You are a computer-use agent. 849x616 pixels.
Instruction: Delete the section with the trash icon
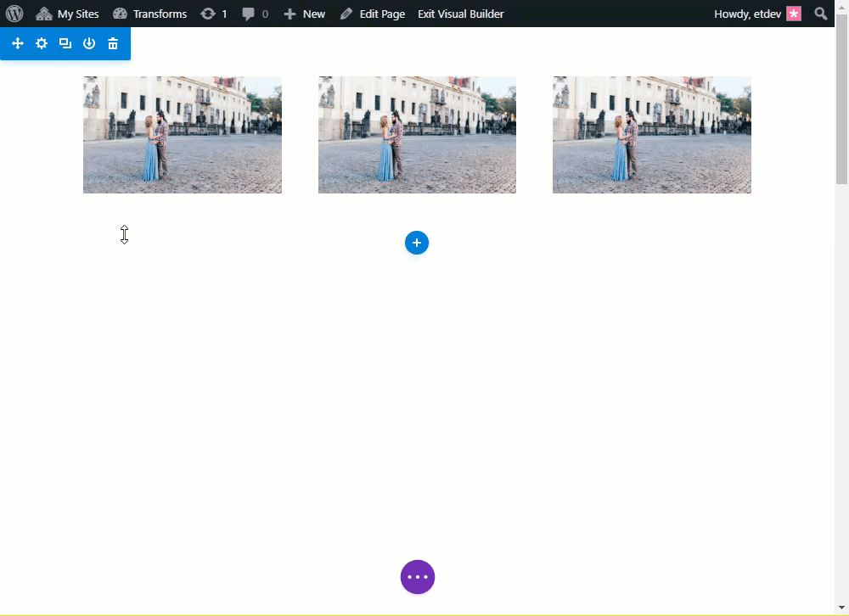pyautogui.click(x=113, y=43)
